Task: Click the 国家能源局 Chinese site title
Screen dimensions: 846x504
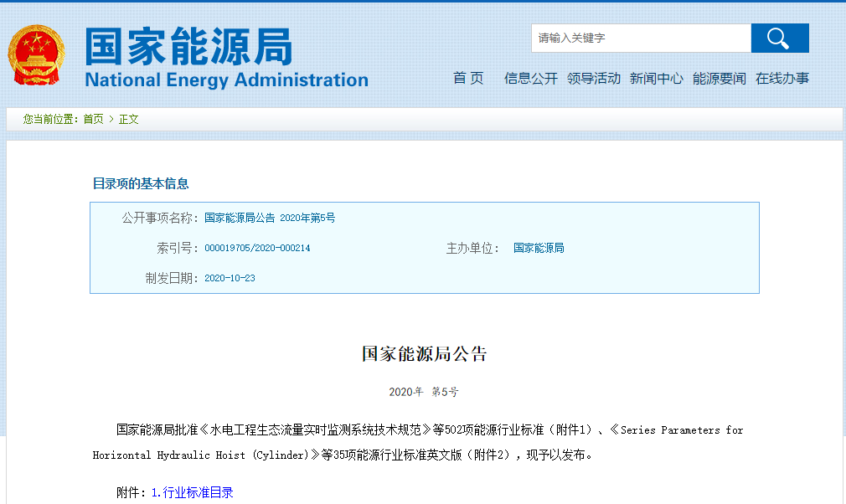Action: click(x=188, y=47)
